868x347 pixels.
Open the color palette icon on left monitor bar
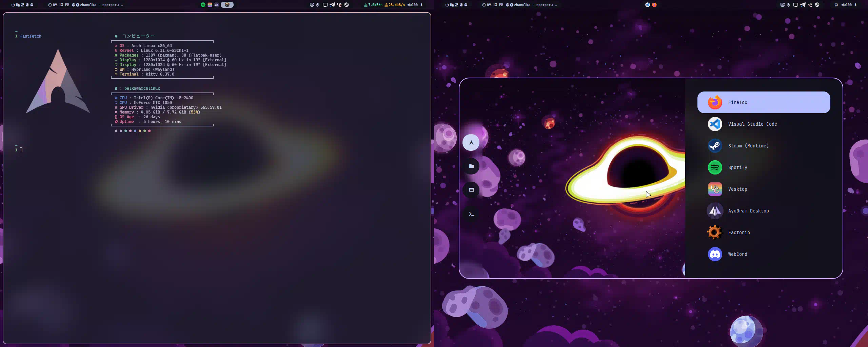(27, 5)
